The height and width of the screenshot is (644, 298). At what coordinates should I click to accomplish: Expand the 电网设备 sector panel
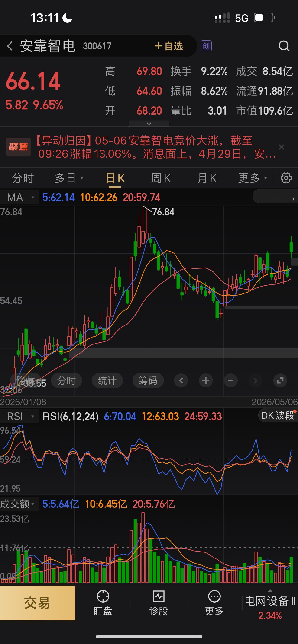pos(270,603)
